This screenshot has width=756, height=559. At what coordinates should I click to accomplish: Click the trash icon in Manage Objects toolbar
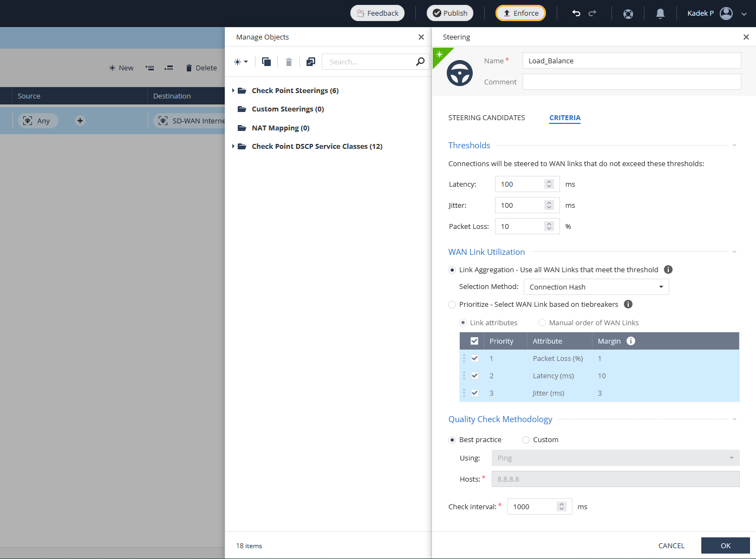(x=289, y=62)
